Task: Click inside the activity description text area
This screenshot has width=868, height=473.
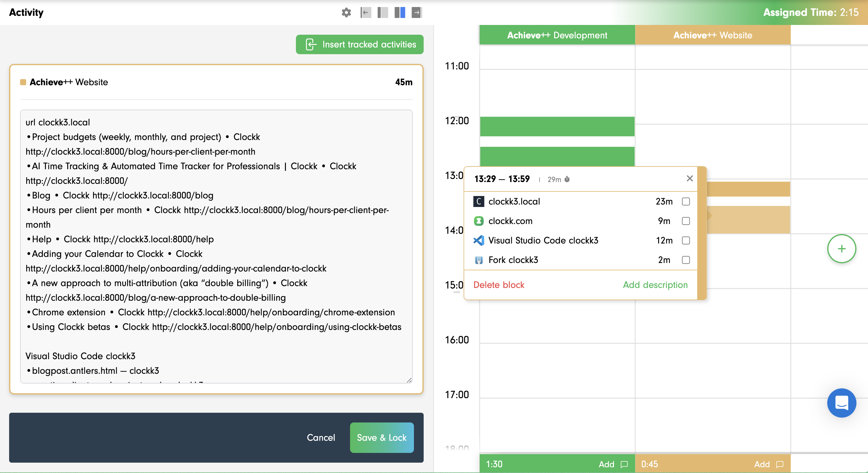Action: [x=216, y=246]
